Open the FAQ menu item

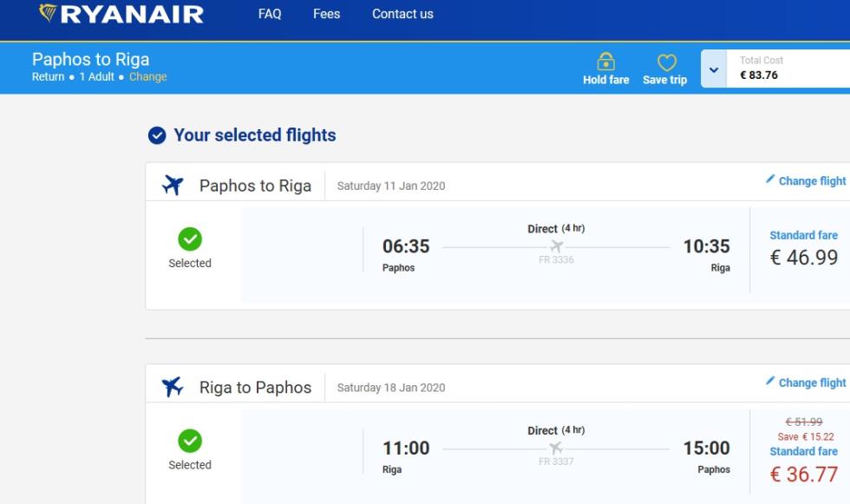[270, 14]
